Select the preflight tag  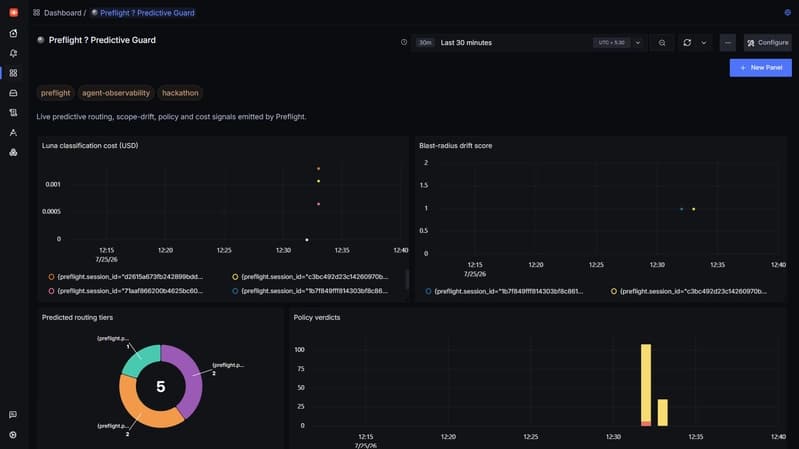tap(56, 93)
